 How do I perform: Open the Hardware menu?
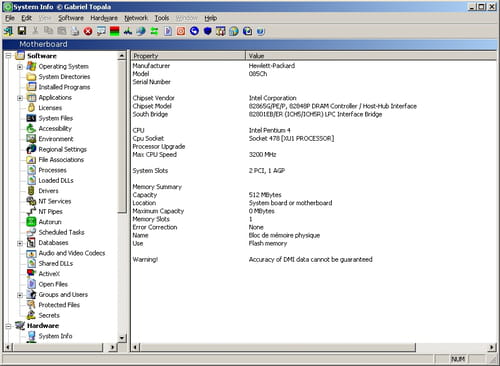click(104, 18)
